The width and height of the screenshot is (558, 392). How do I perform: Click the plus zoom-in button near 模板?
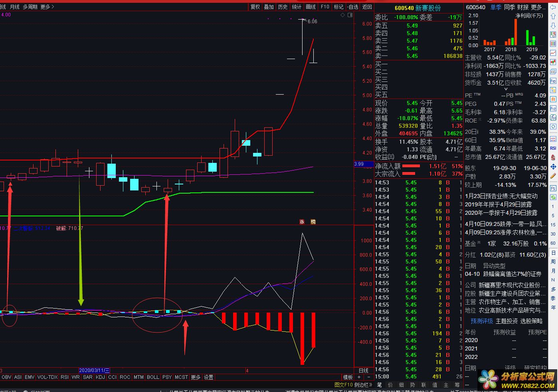359,377
